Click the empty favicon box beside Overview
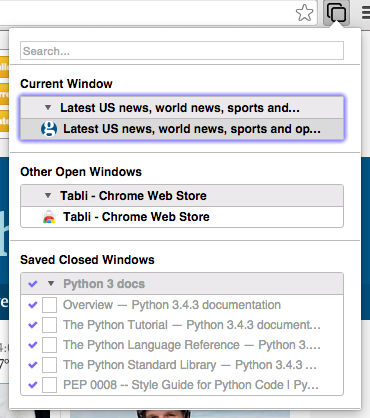370x418 pixels. click(x=49, y=305)
